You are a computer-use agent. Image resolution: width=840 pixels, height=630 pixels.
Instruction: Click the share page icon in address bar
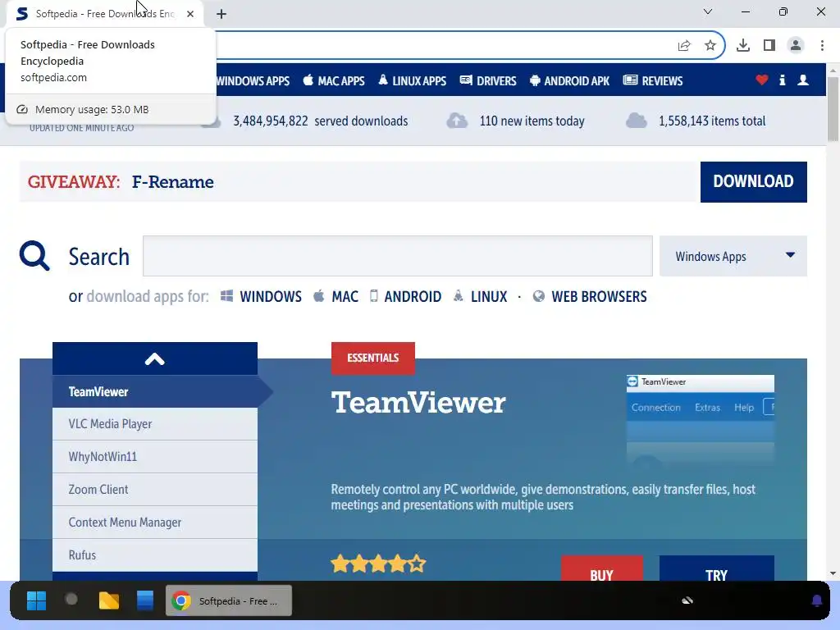[684, 46]
